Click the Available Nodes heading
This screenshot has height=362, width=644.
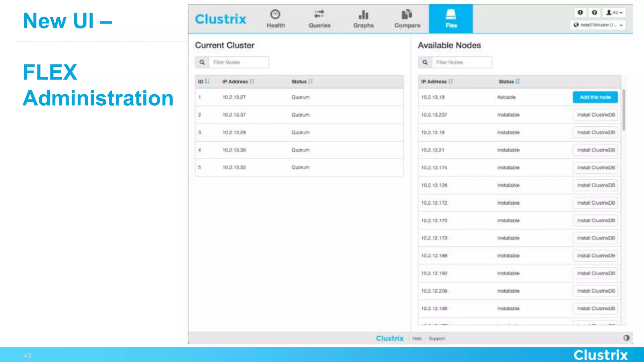pyautogui.click(x=449, y=45)
